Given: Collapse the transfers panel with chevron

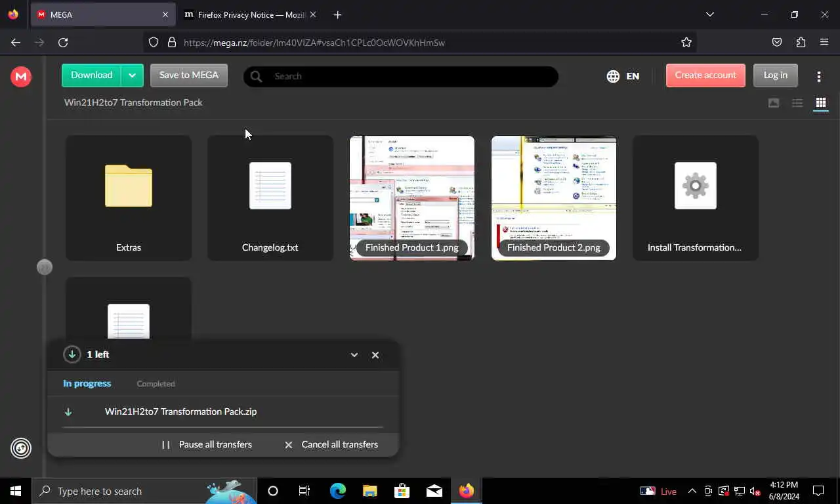Looking at the screenshot, I should pos(354,355).
